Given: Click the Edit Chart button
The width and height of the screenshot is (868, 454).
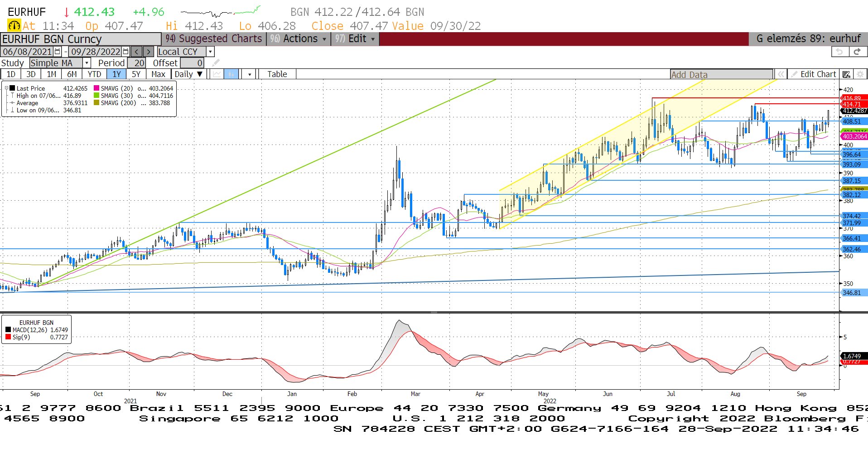Looking at the screenshot, I should tap(814, 74).
